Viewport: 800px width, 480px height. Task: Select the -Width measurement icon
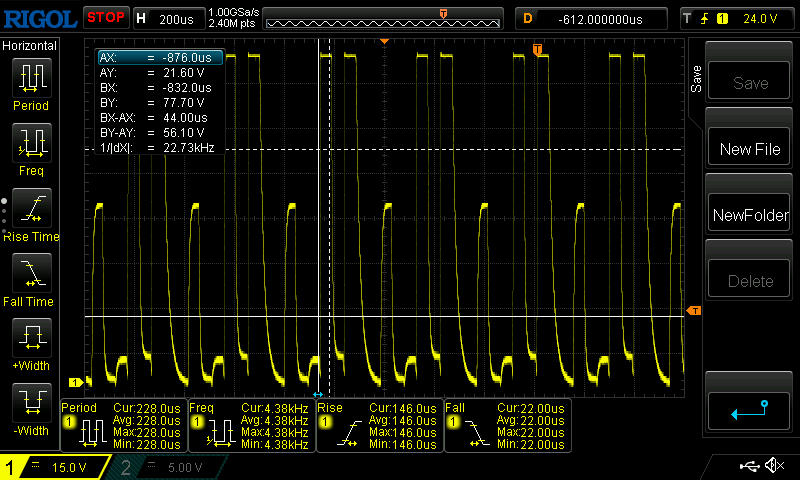(32, 402)
